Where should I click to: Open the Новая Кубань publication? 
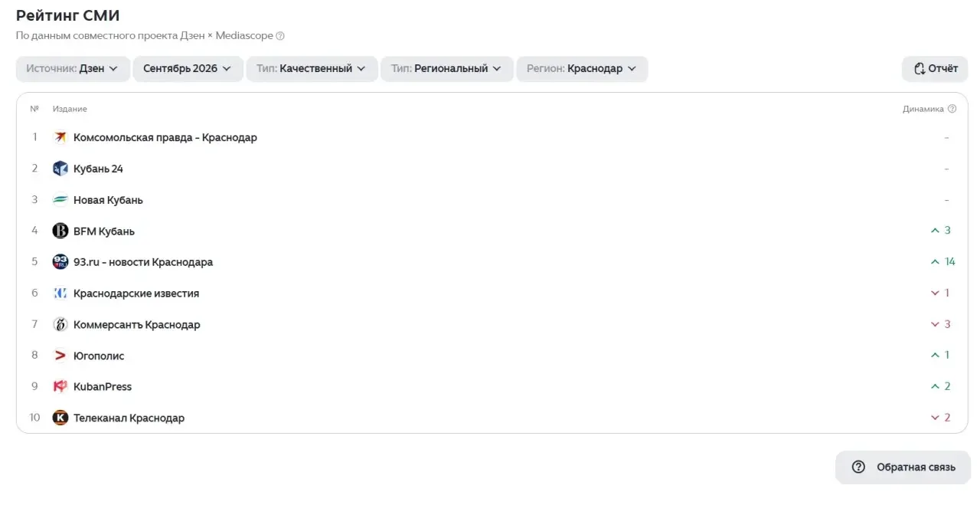(x=108, y=200)
